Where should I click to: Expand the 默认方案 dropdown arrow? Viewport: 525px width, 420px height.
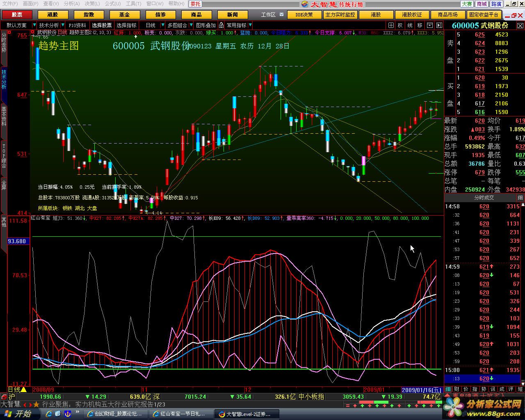pos(35,25)
